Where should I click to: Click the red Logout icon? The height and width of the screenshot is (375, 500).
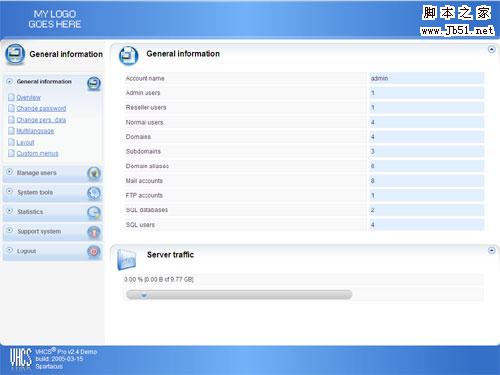coord(94,251)
